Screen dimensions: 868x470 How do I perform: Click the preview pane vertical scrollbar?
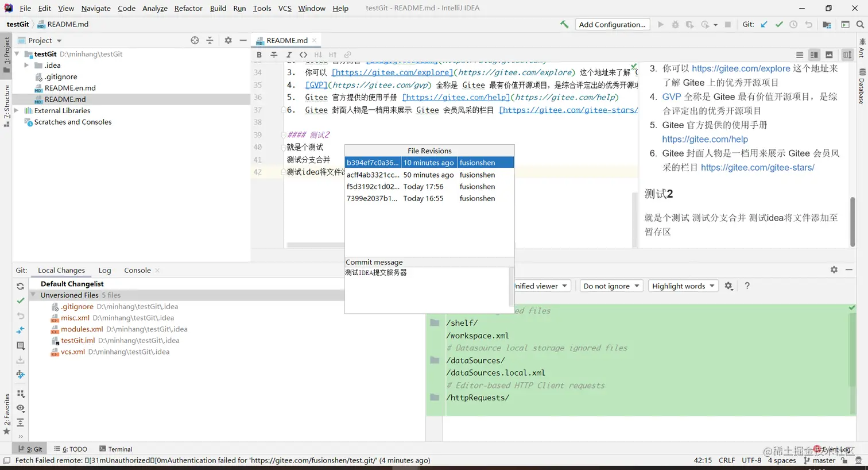click(x=852, y=221)
